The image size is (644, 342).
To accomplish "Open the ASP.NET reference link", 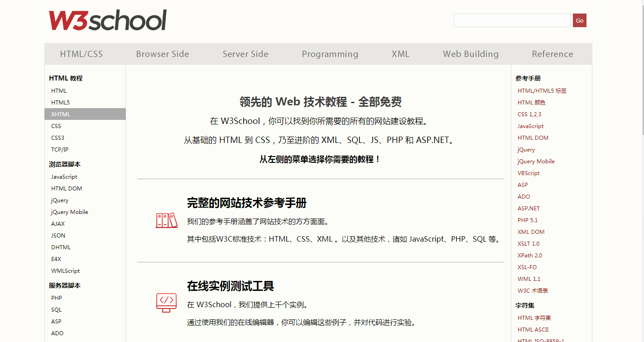I will point(529,209).
